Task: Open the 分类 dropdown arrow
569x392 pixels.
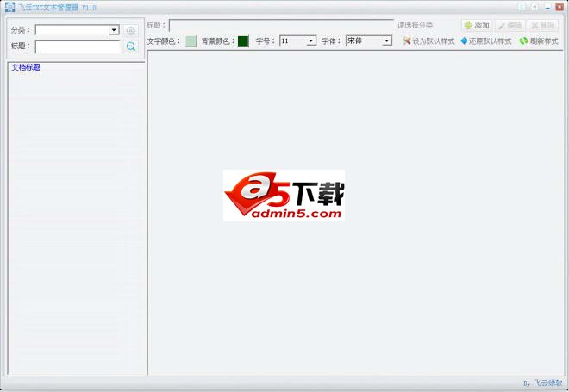Action: pos(115,30)
